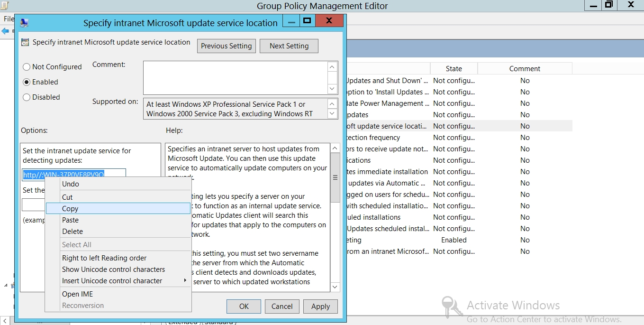Select the 'gged on users for schedu...' row

point(459,195)
